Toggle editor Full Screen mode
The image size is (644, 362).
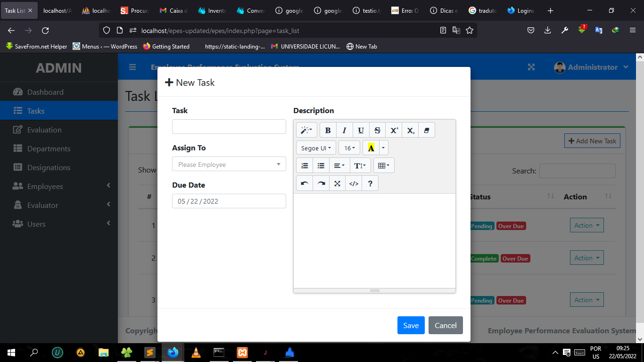[x=338, y=183]
